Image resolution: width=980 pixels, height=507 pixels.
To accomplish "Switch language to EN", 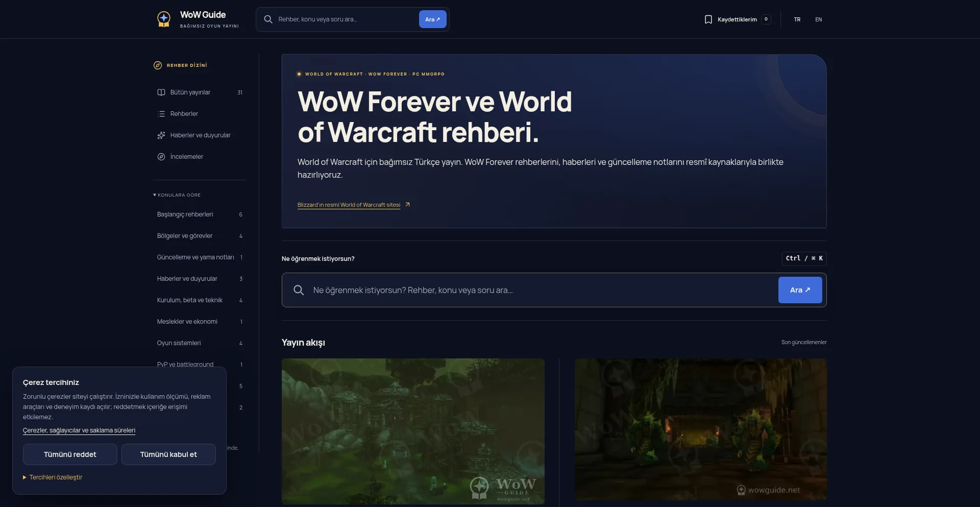I will (818, 19).
